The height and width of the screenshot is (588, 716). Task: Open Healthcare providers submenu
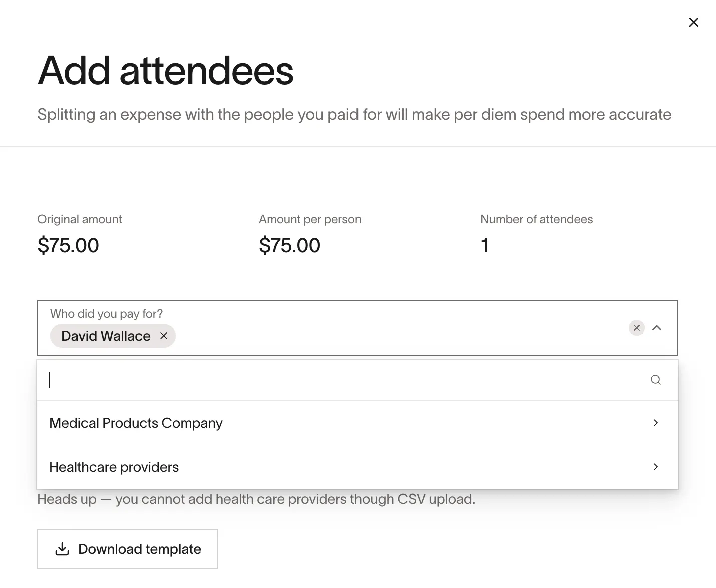coord(357,467)
